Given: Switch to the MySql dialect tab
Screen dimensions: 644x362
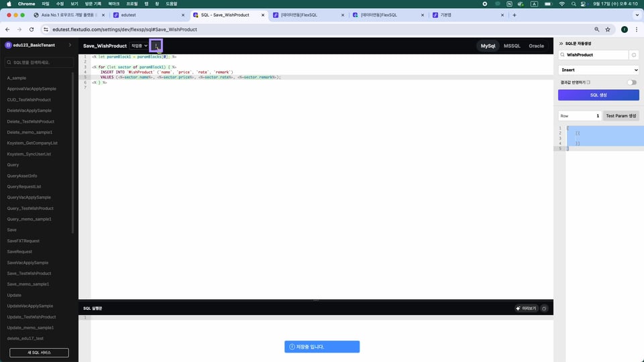Looking at the screenshot, I should pos(488,46).
